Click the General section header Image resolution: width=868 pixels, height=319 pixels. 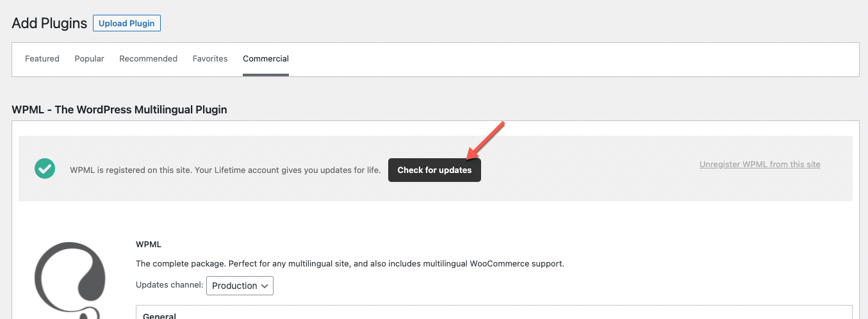click(160, 316)
